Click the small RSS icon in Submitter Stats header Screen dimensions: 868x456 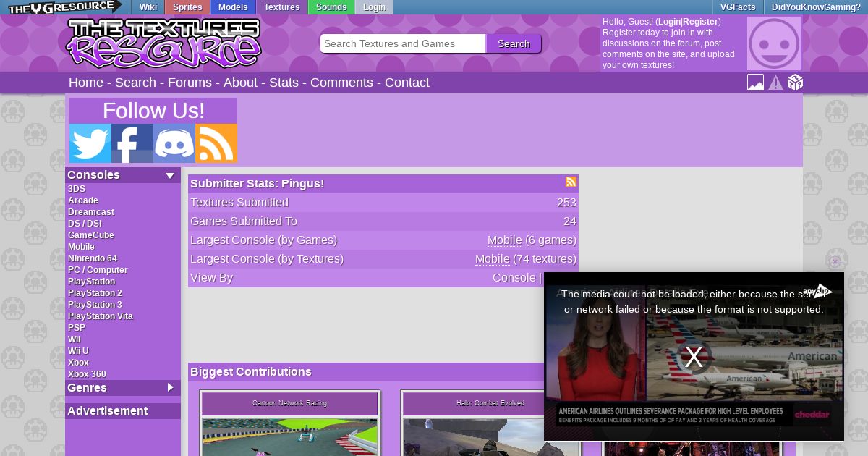(x=571, y=182)
